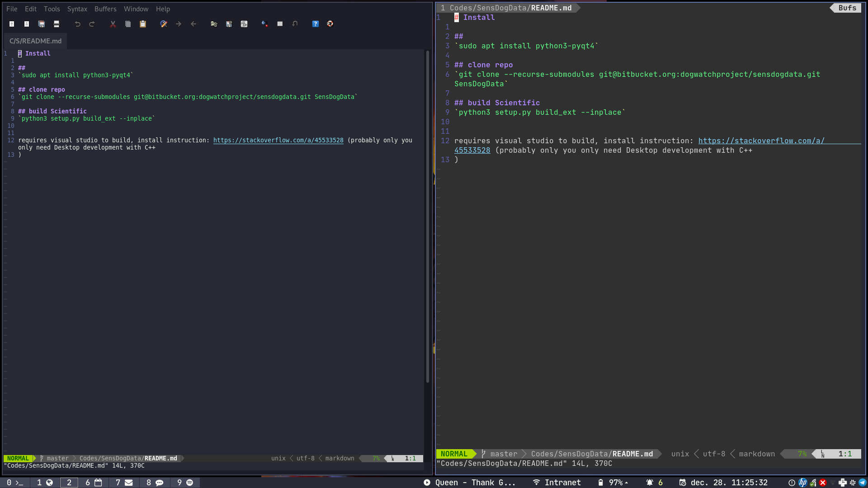868x488 pixels.
Task: Click the HP tray icon
Action: 802,483
